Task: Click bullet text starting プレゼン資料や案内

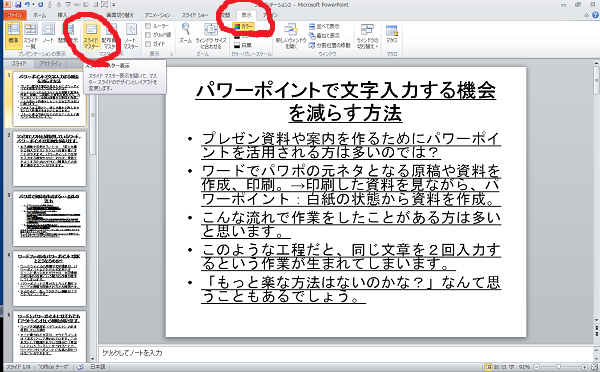Action: click(x=351, y=145)
